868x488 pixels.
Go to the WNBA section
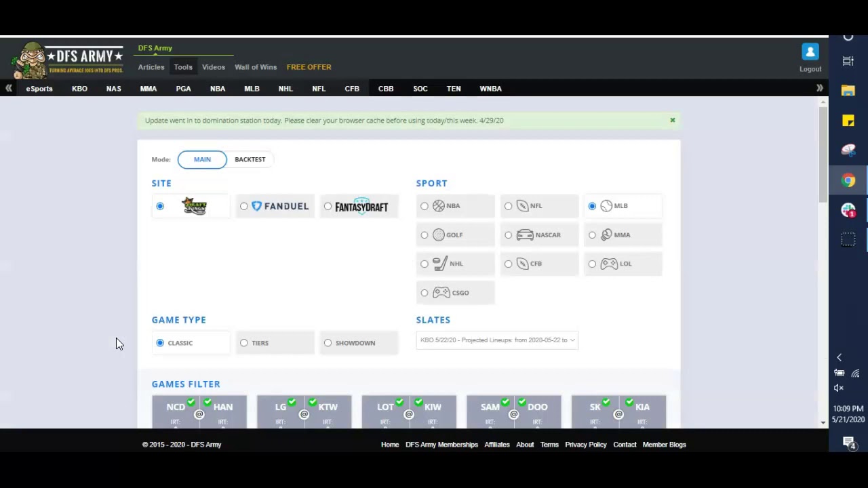coord(490,89)
